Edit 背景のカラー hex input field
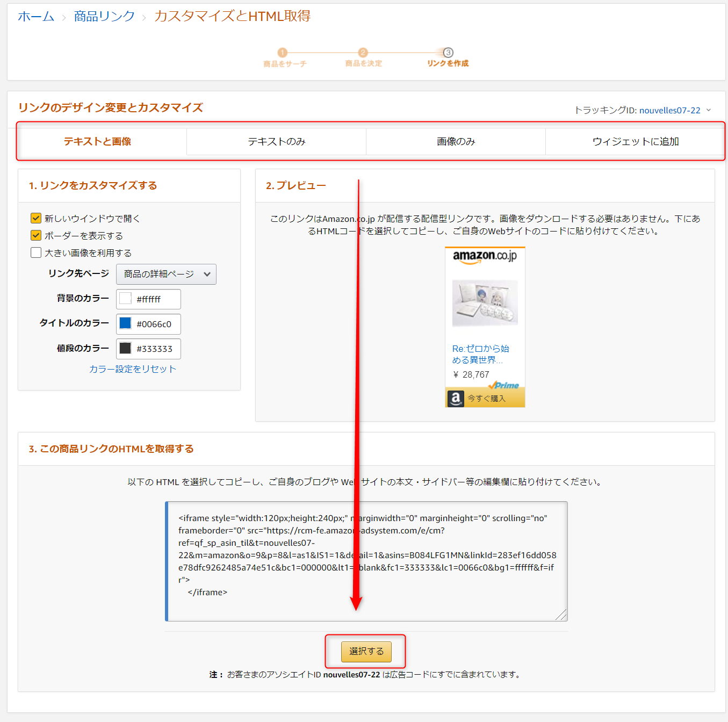 pyautogui.click(x=148, y=299)
